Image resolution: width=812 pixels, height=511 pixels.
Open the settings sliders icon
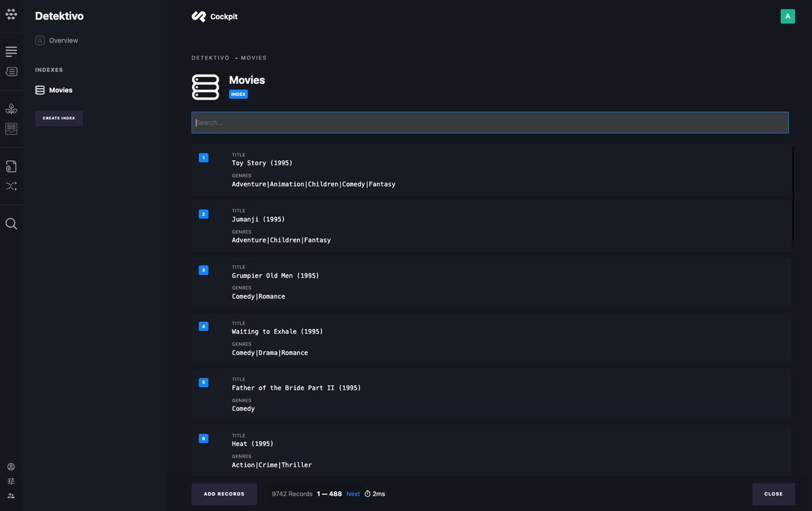11,481
